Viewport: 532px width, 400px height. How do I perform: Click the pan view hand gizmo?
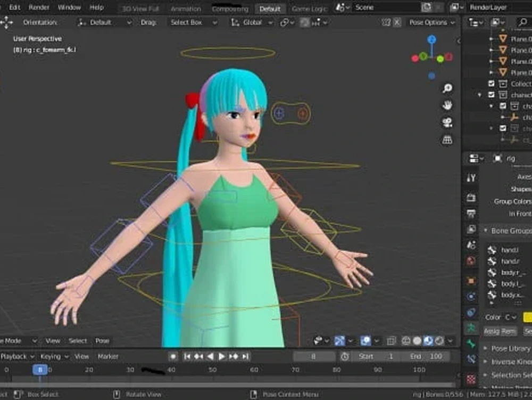coord(447,105)
